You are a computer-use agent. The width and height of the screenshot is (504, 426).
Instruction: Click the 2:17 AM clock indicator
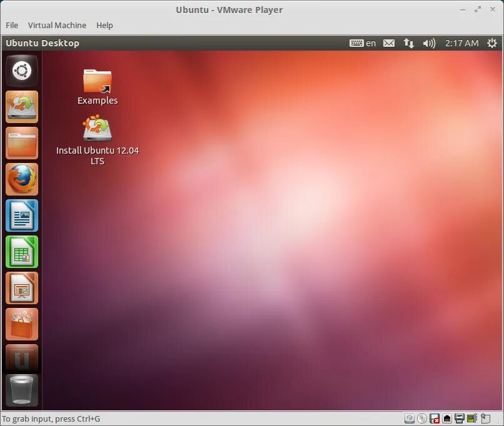461,43
